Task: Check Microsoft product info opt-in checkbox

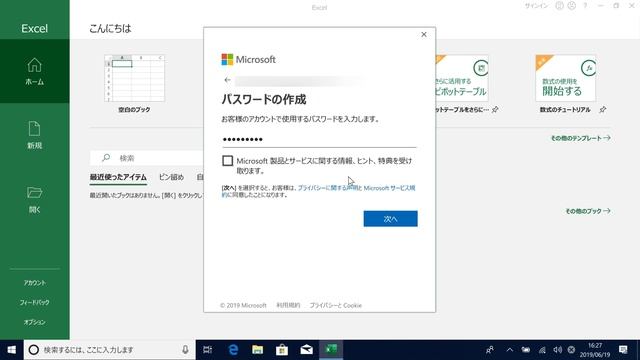Action: (227, 161)
